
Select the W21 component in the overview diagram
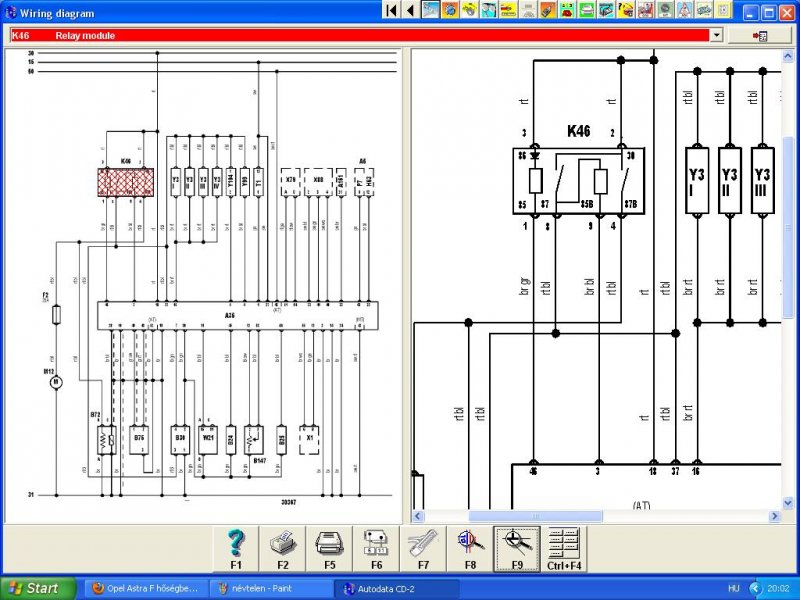point(208,440)
